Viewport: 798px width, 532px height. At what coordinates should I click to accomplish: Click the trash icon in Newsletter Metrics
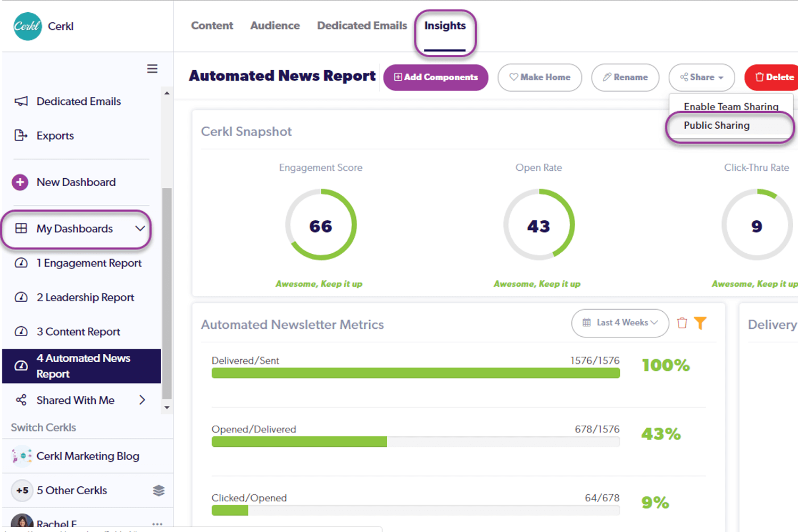(683, 322)
